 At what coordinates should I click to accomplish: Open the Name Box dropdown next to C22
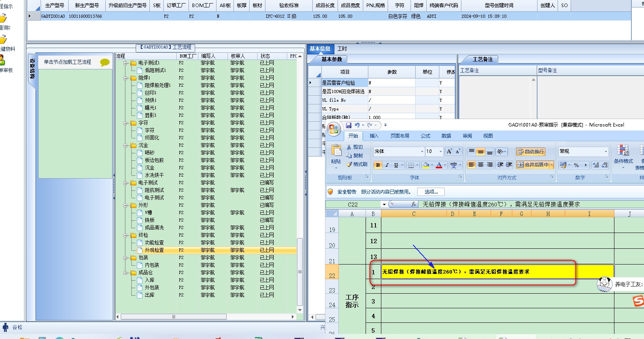pyautogui.click(x=384, y=204)
